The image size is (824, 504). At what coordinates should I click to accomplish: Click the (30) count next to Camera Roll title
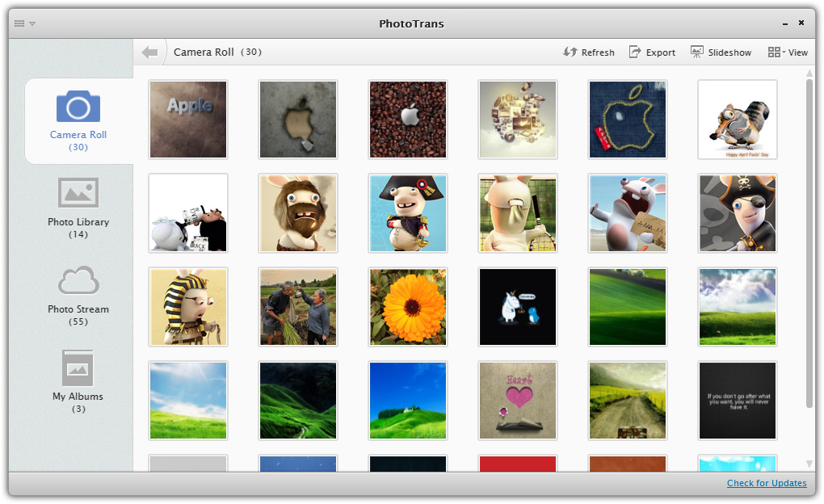(251, 52)
